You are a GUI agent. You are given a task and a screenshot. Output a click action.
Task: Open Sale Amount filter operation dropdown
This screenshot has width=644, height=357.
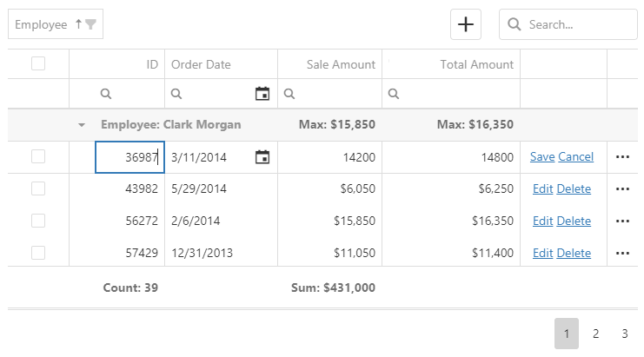click(x=289, y=94)
